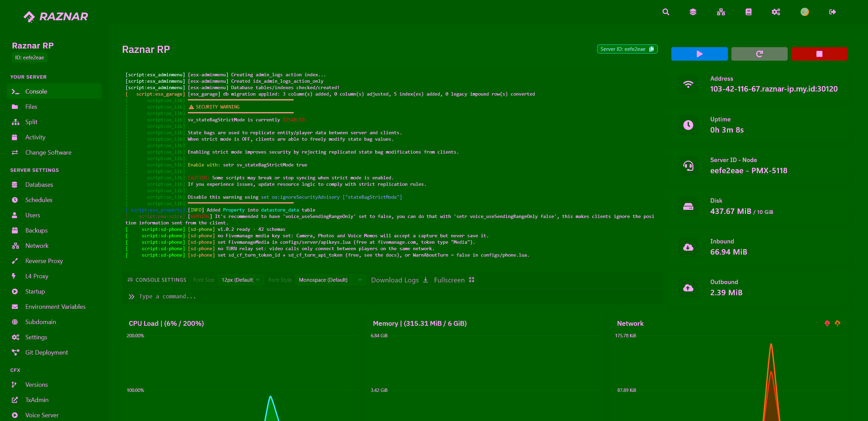Screen dimensions: 868x421
Task: Click the '[sd-phone] v1.0.2 ready · 42 schemas' line
Action: tap(237, 229)
